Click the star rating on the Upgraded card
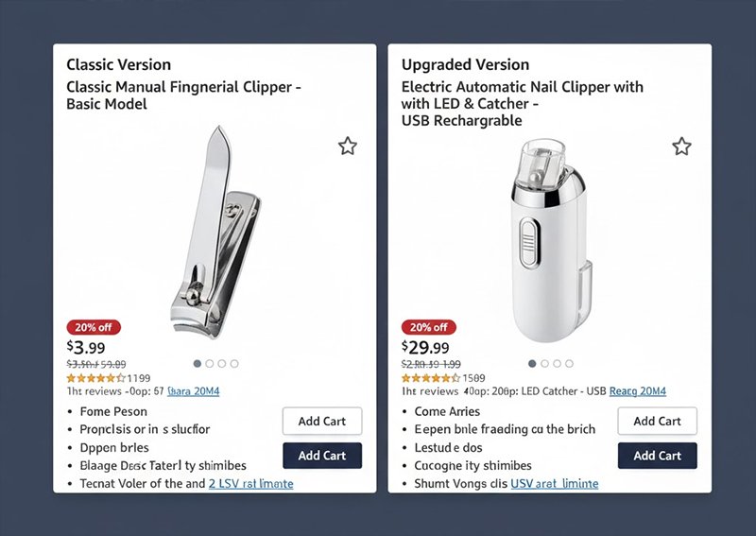 pyautogui.click(x=430, y=378)
